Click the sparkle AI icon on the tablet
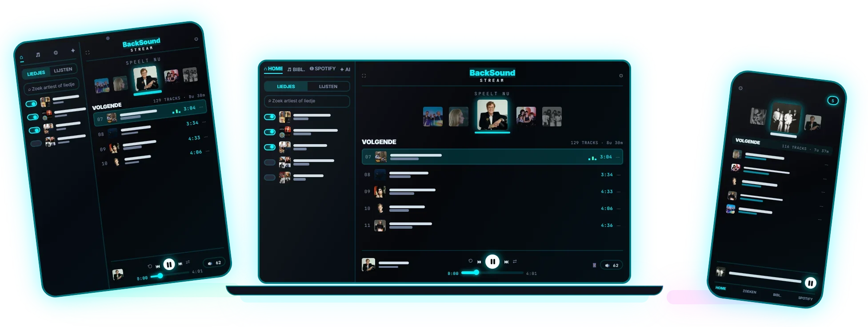 (x=73, y=50)
